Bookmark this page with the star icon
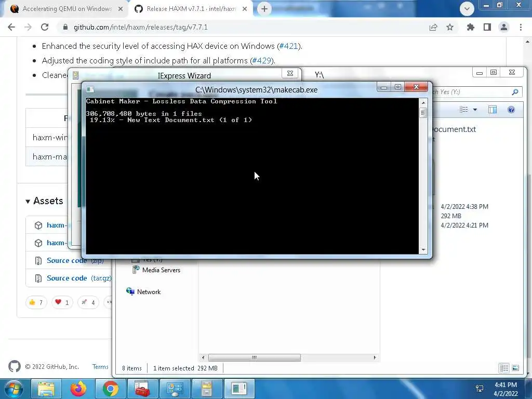The height and width of the screenshot is (399, 532). (450, 27)
